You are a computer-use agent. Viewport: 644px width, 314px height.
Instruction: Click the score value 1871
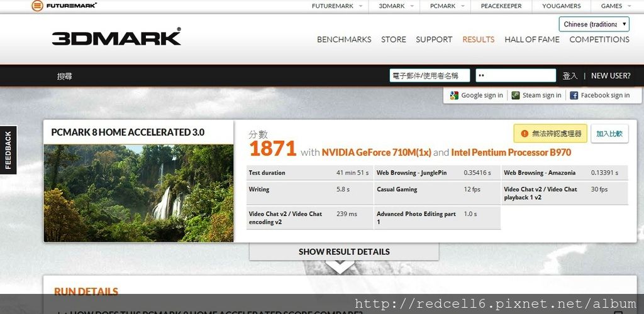tap(273, 149)
